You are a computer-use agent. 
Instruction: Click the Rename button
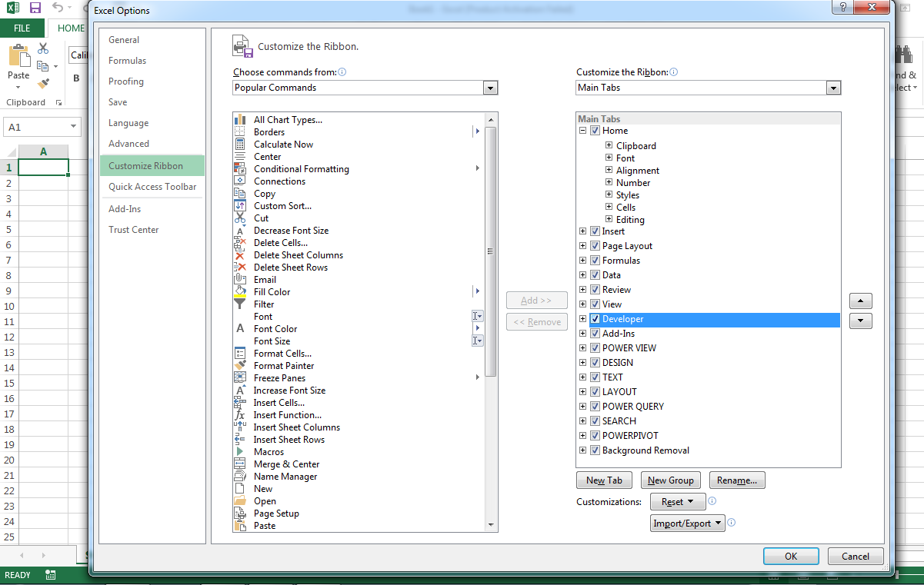(x=737, y=480)
